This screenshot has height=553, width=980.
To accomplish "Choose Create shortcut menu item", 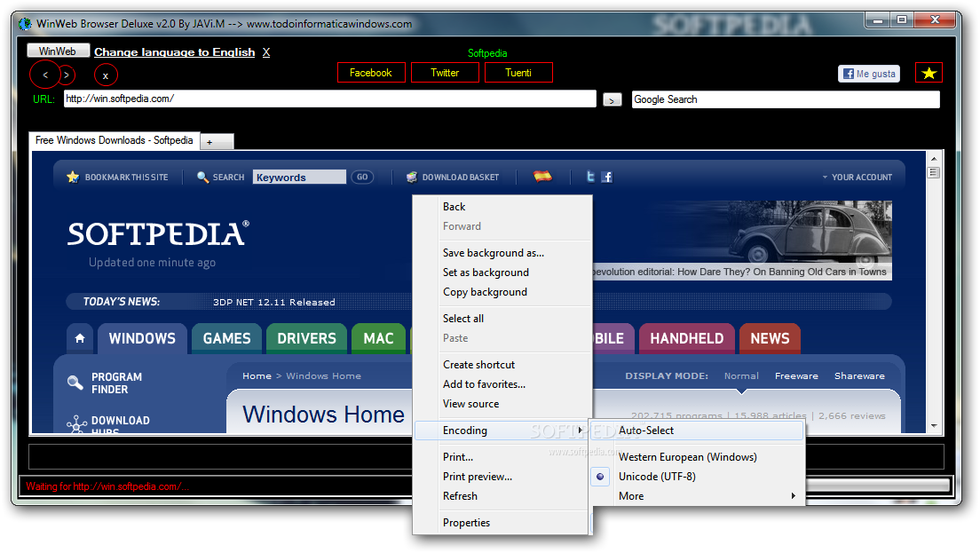I will pyautogui.click(x=502, y=364).
